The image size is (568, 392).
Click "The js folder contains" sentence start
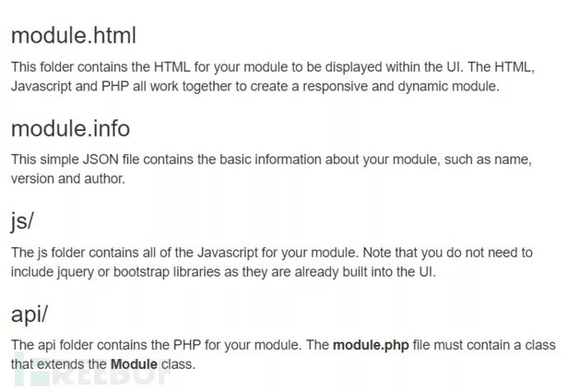(x=76, y=253)
